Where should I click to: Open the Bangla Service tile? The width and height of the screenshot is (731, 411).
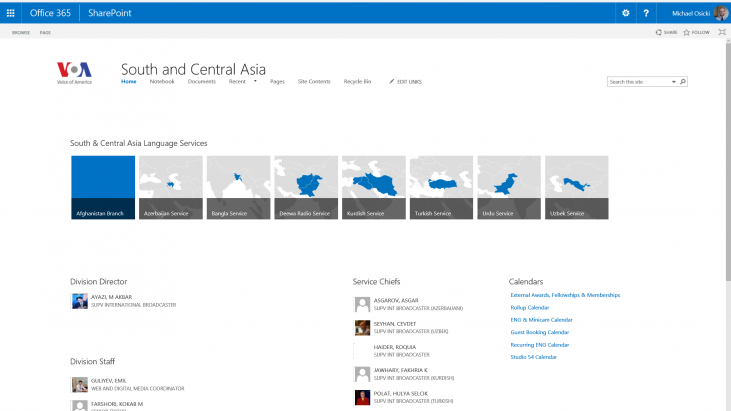pos(238,187)
